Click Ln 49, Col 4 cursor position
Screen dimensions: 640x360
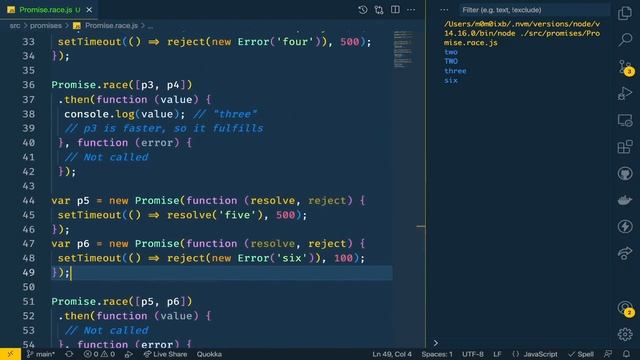(392, 354)
